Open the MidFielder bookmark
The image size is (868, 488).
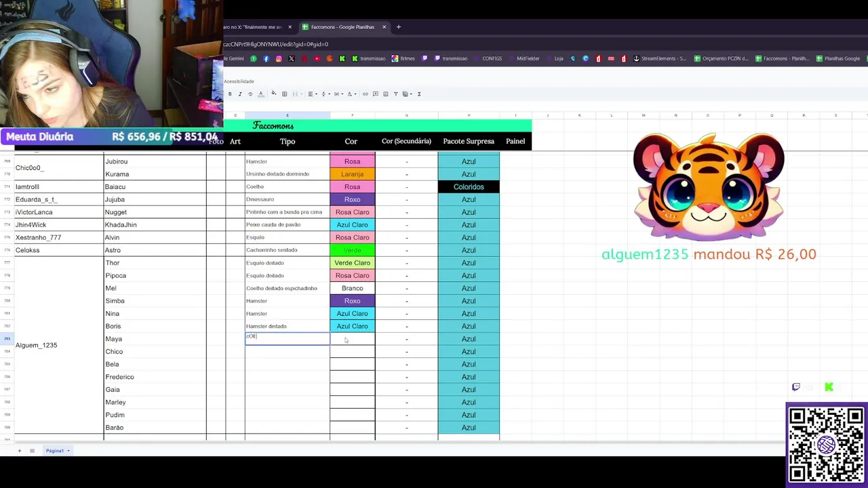(x=524, y=58)
